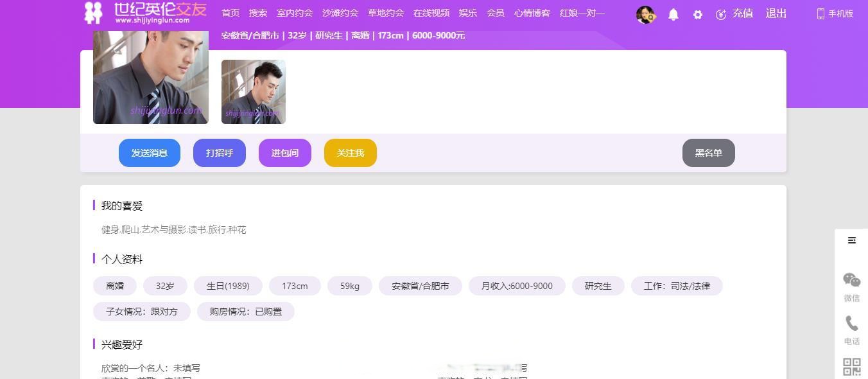Click the profile summary line in banner
The width and height of the screenshot is (868, 379).
point(343,35)
